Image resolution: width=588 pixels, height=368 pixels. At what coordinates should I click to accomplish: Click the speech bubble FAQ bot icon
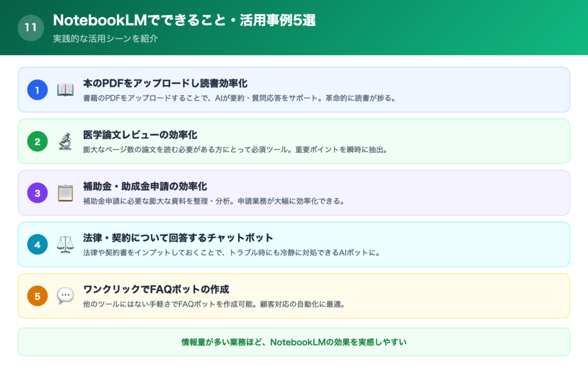(x=65, y=296)
